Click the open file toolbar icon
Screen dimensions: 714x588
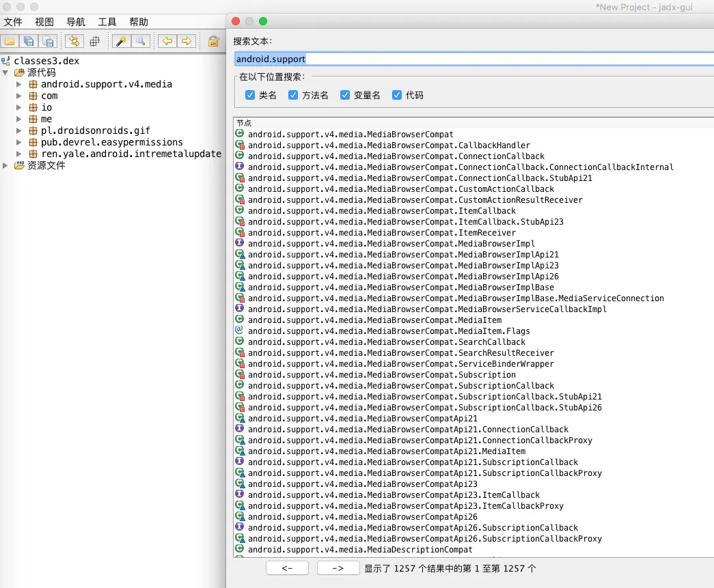pyautogui.click(x=10, y=42)
